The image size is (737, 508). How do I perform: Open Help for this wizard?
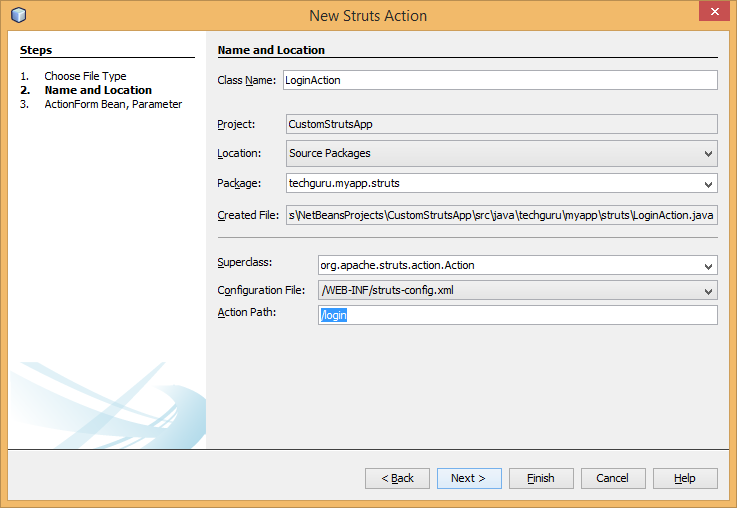(685, 478)
